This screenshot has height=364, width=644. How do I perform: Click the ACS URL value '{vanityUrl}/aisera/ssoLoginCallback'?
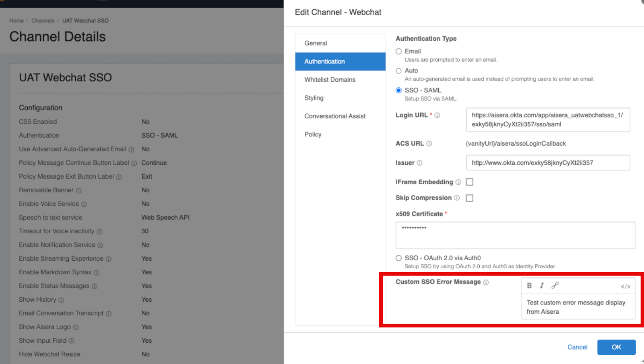point(516,144)
